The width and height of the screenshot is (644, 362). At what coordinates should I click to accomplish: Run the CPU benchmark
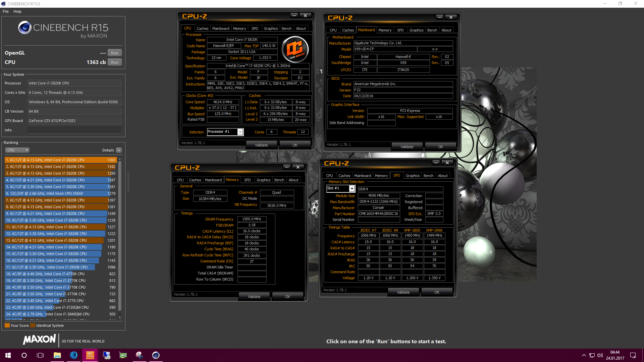click(x=114, y=62)
